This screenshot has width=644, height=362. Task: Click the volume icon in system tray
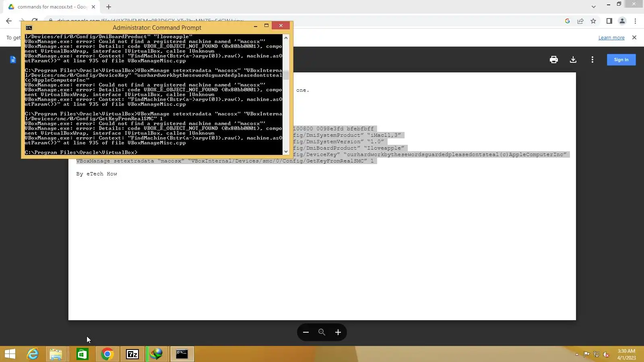coord(606,354)
